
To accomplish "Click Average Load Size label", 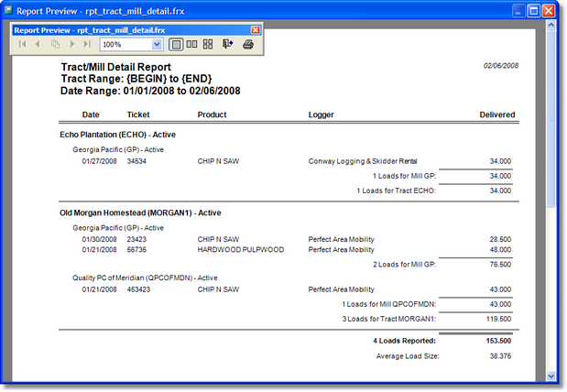I will click(x=408, y=356).
